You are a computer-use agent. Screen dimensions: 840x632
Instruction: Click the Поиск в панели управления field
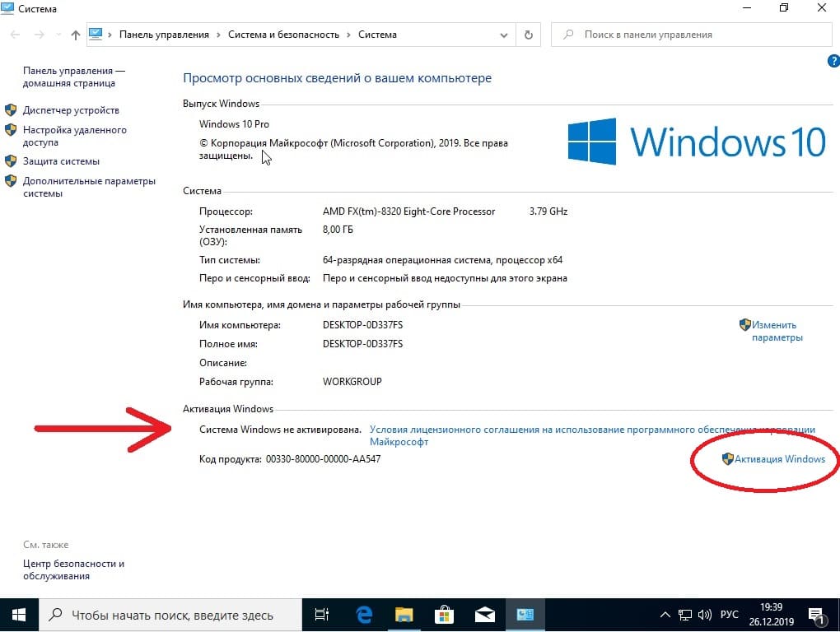click(691, 35)
